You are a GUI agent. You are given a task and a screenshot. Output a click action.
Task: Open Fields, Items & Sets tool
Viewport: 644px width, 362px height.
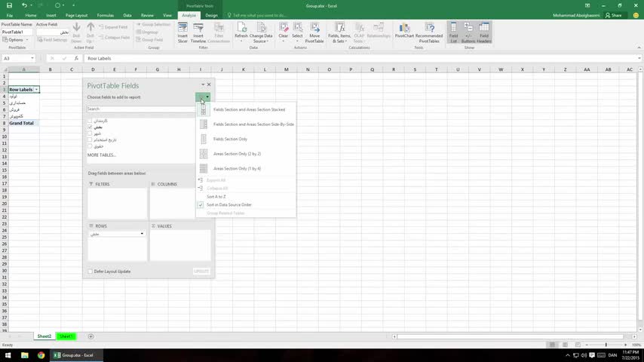pos(339,33)
